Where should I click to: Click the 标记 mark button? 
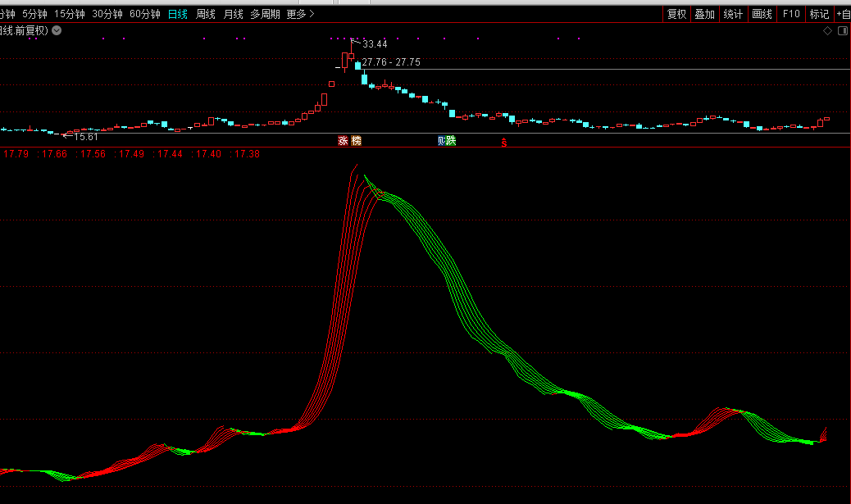click(x=818, y=14)
